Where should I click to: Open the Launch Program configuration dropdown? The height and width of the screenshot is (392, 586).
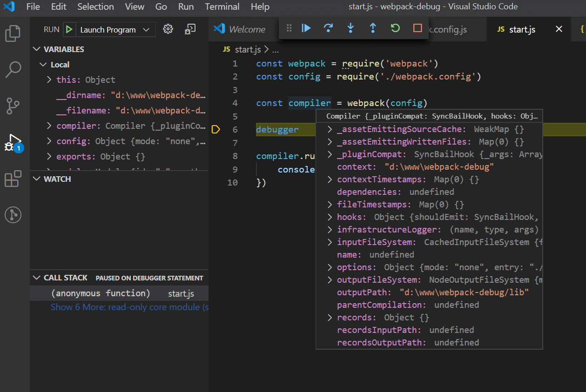pyautogui.click(x=115, y=29)
